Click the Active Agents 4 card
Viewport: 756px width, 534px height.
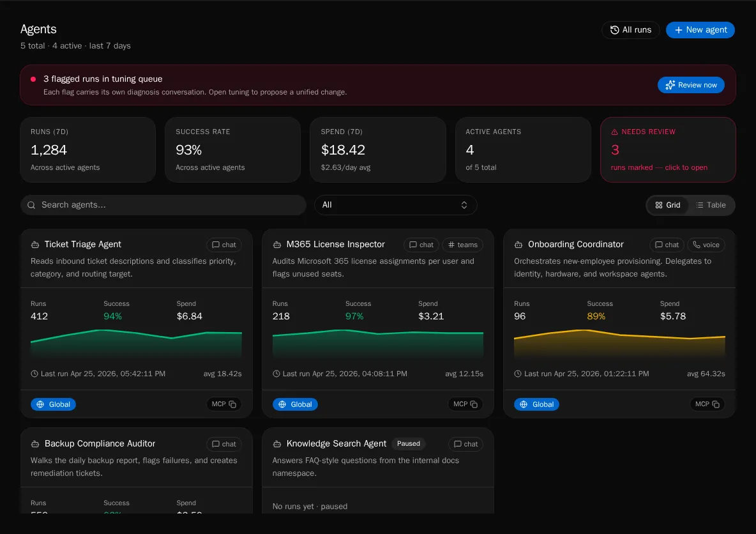(x=523, y=149)
